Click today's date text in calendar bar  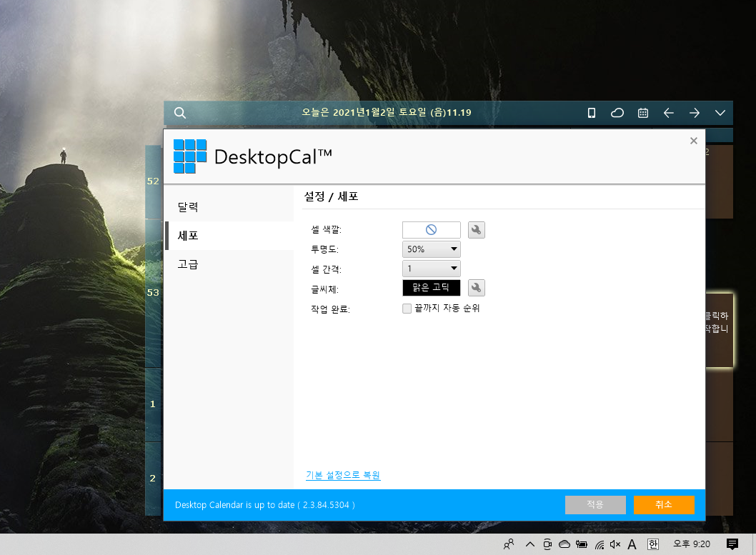pyautogui.click(x=386, y=113)
